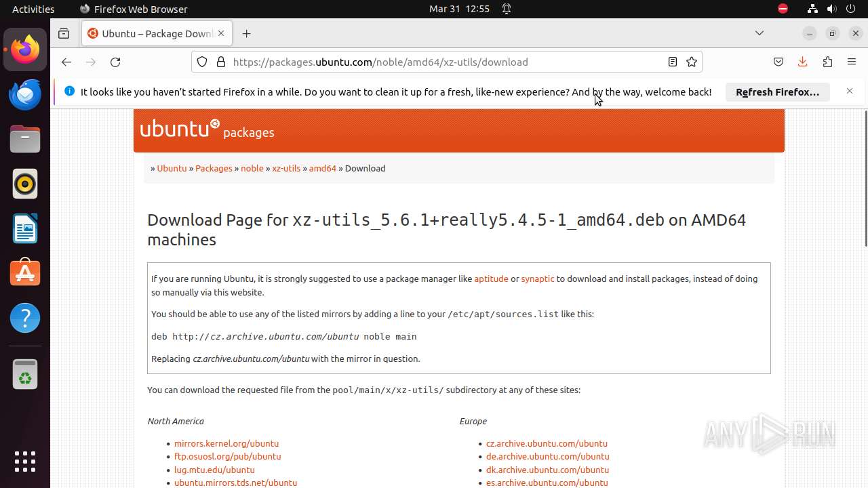Open the synaptic package link
Screen dimensions: 868x488
pyautogui.click(x=537, y=279)
